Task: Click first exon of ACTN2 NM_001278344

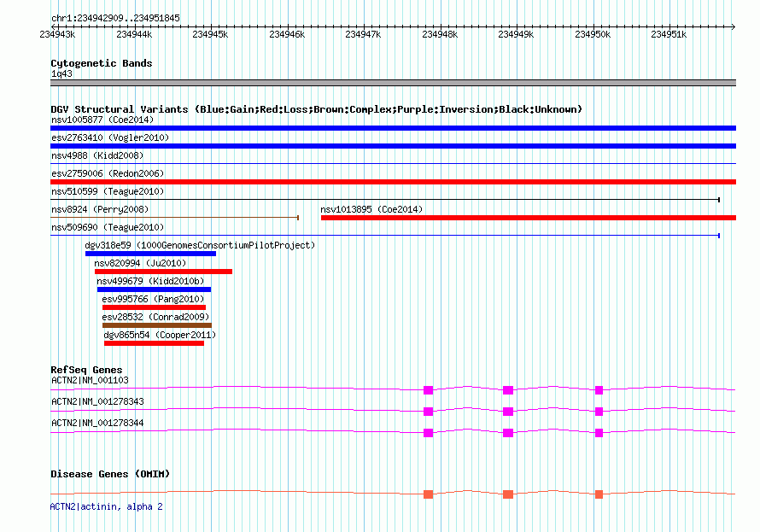Action: click(x=428, y=433)
